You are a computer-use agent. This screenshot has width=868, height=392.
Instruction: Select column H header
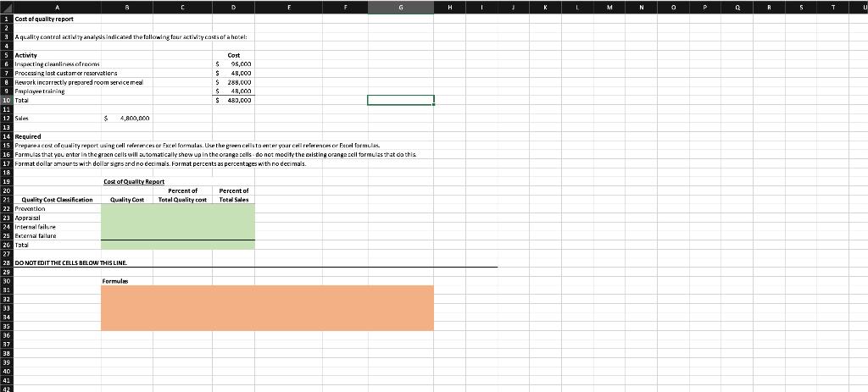coord(449,7)
